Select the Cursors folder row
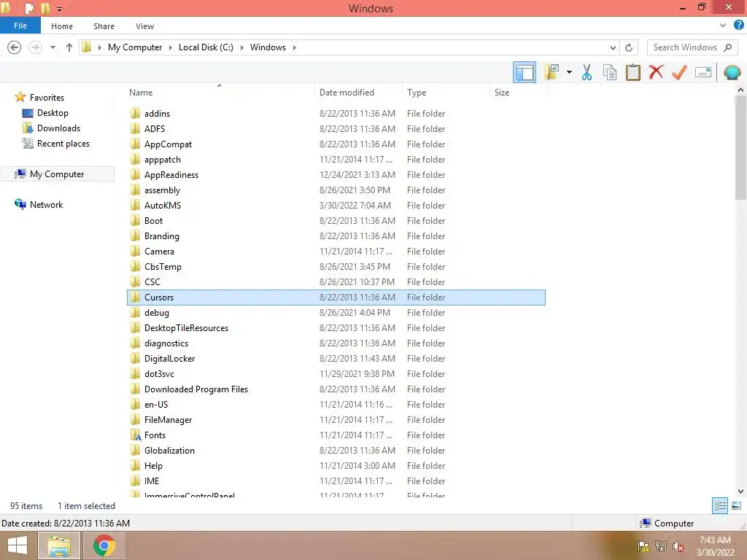Screen dimensions: 747x560 (x=336, y=297)
